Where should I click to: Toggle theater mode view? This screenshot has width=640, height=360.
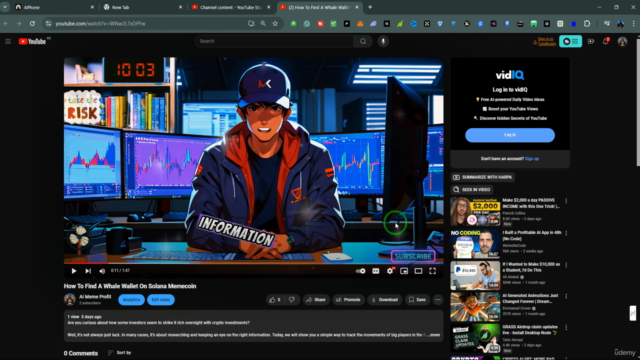click(418, 271)
